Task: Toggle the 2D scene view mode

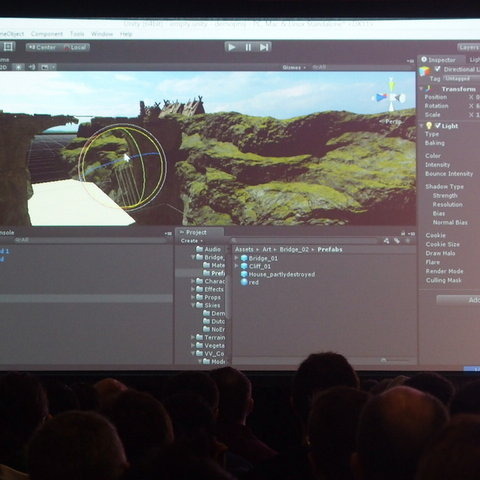Action: coord(3,67)
